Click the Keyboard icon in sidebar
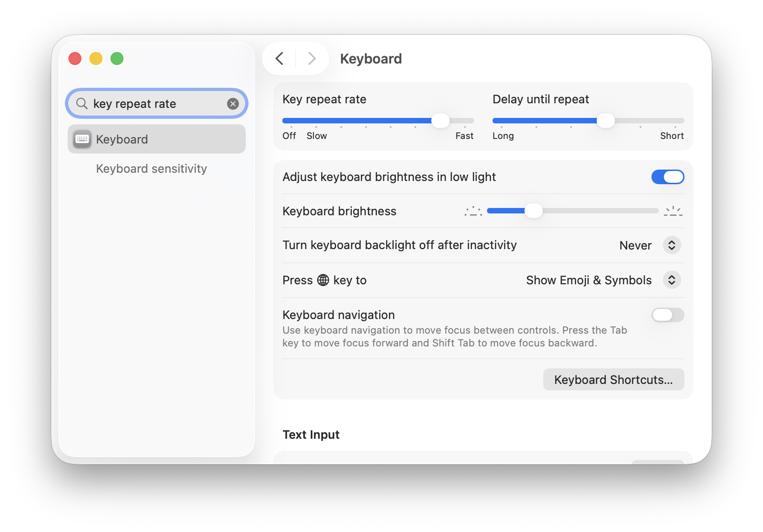 (x=82, y=139)
